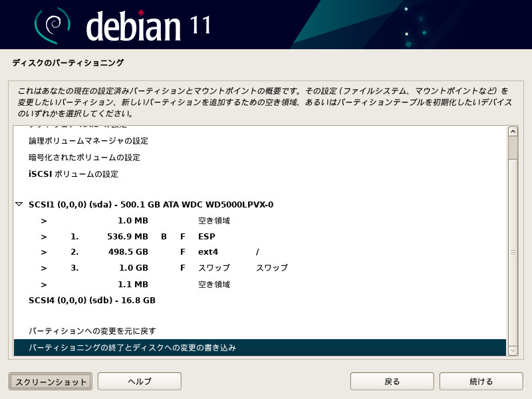This screenshot has width=532, height=399.
Task: Select the SCSI4 sdb 16.8 GB disk
Action: point(92,301)
